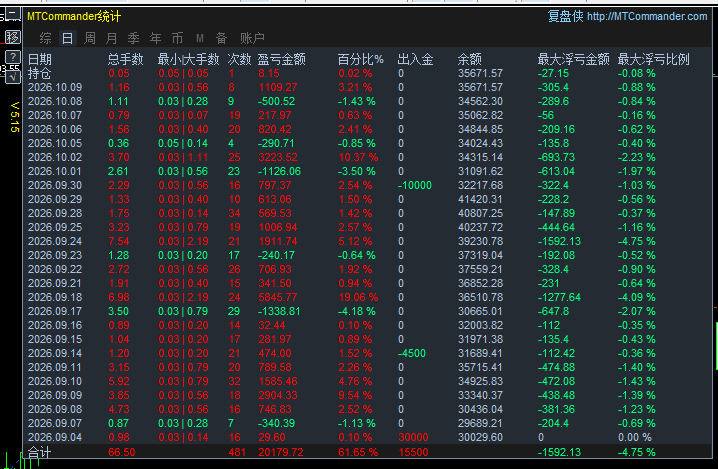This screenshot has height=469, width=718.
Task: Click the 2026.09.30 date cell
Action: 55,185
